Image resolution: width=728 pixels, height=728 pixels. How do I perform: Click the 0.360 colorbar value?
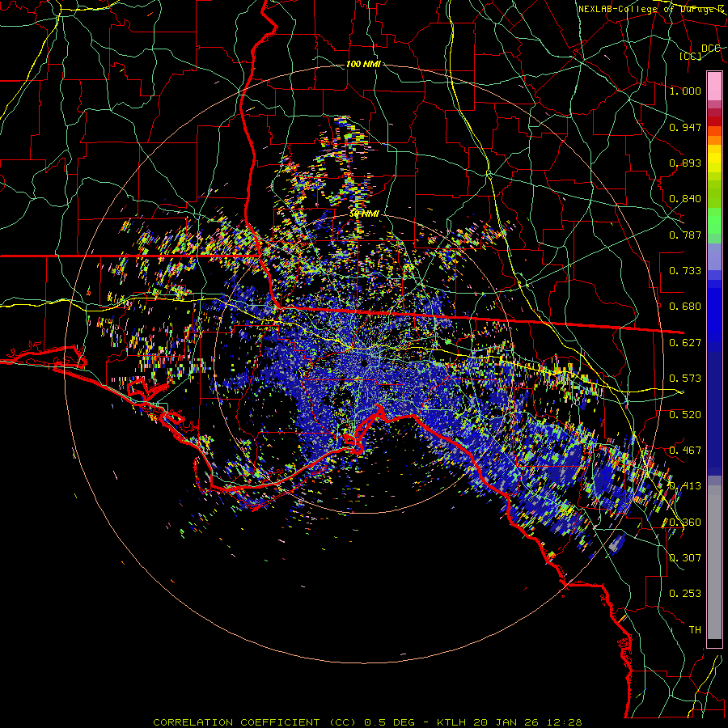685,523
